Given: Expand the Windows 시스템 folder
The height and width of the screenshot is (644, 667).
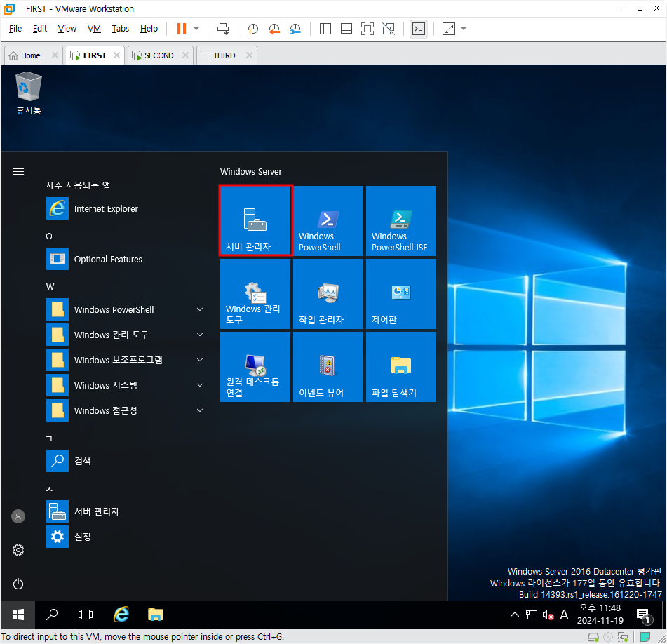Looking at the screenshot, I should tap(125, 385).
